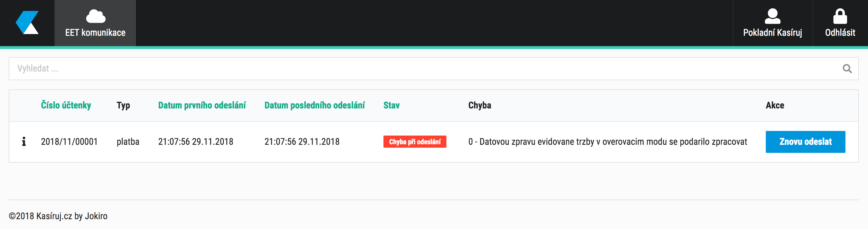Open the EET komunikace tab

(95, 23)
